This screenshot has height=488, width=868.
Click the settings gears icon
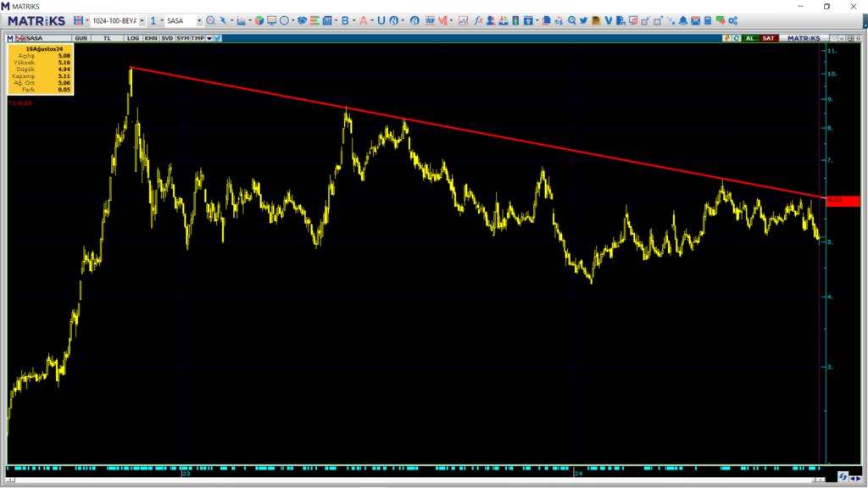733,20
